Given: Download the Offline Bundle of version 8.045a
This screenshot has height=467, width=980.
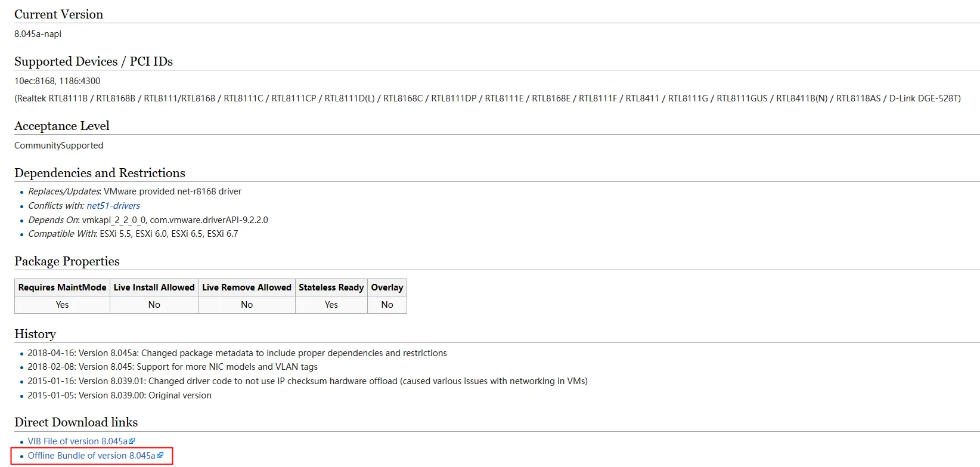Looking at the screenshot, I should coord(91,456).
